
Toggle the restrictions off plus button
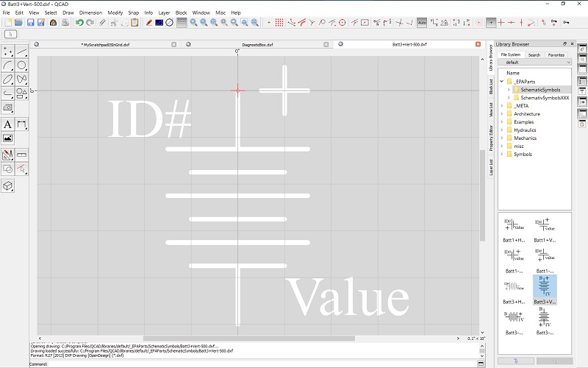[491, 23]
